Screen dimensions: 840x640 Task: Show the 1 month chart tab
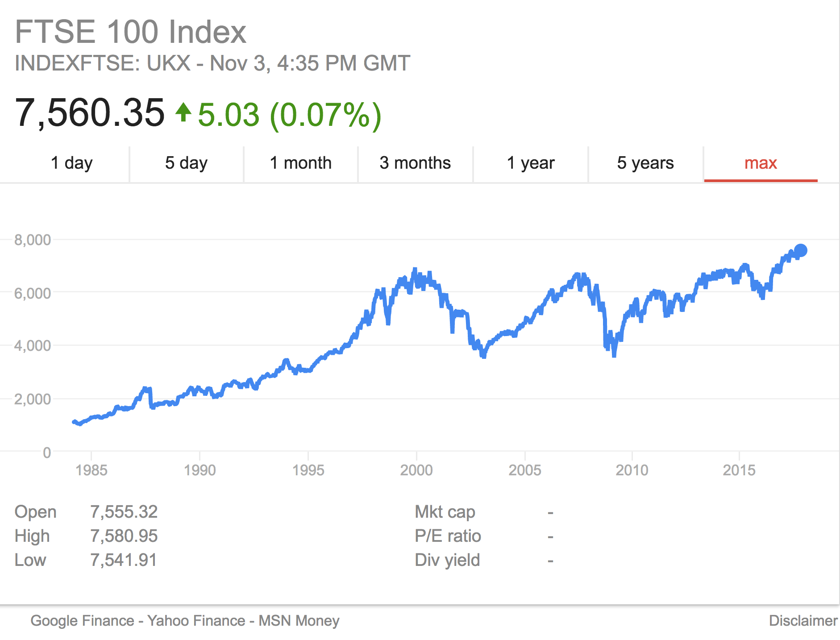[300, 163]
